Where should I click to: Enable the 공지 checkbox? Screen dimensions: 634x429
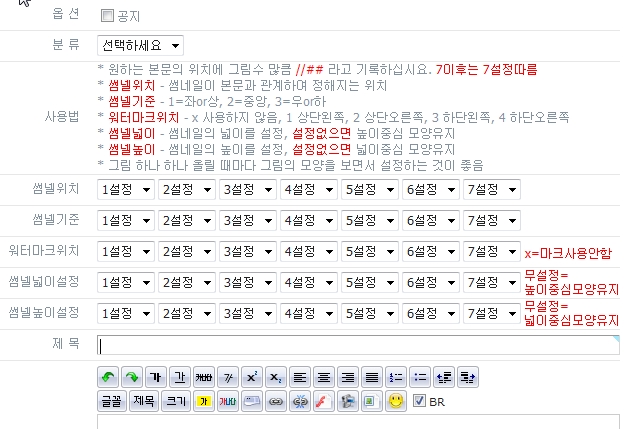[107, 16]
